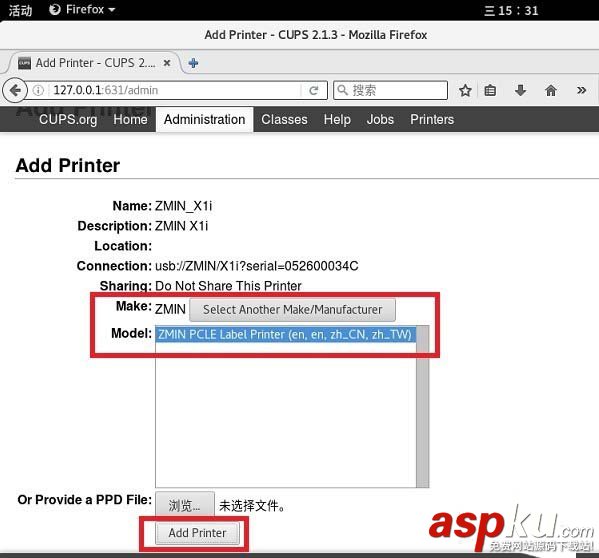Click the Do Not Share This Printer text
This screenshot has height=558, width=599.
(x=228, y=286)
